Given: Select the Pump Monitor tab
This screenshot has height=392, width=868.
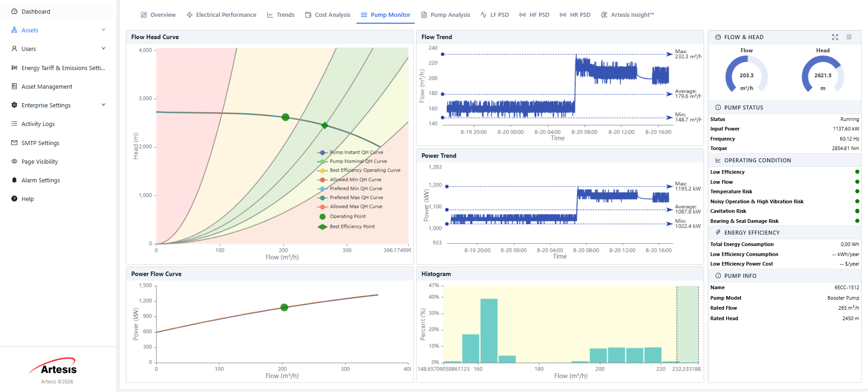Looking at the screenshot, I should click(386, 15).
